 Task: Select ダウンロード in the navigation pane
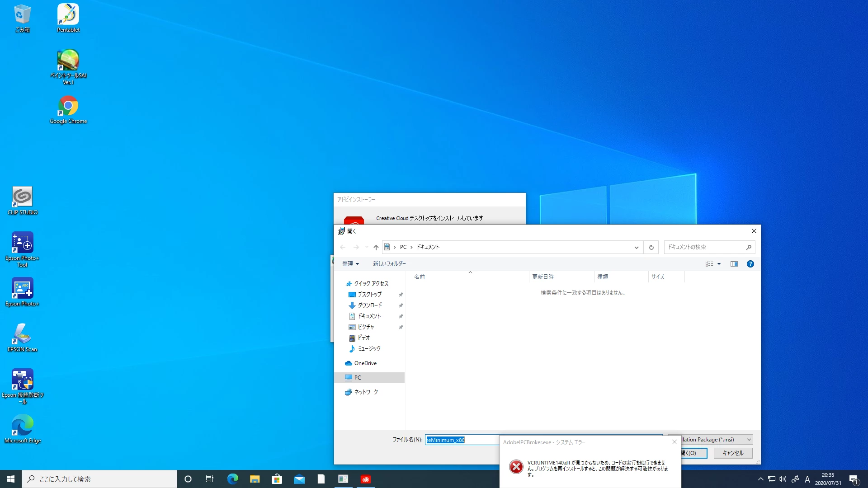pos(369,305)
